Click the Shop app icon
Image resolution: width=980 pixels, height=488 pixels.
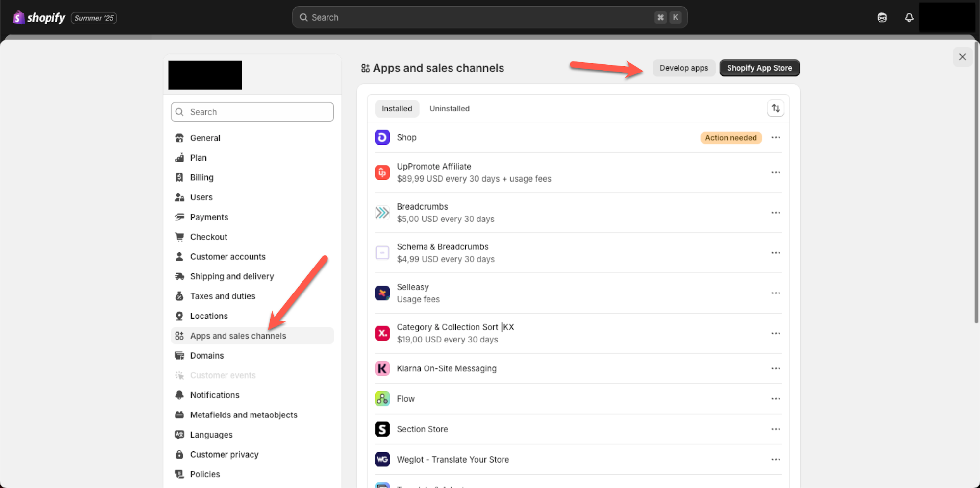pos(382,137)
